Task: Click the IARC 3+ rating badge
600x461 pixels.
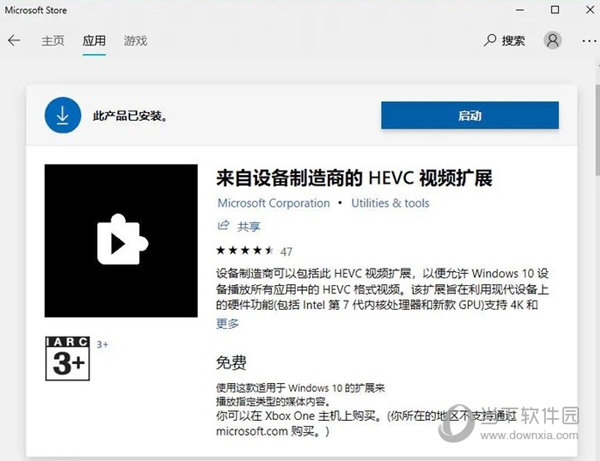Action: pos(67,358)
